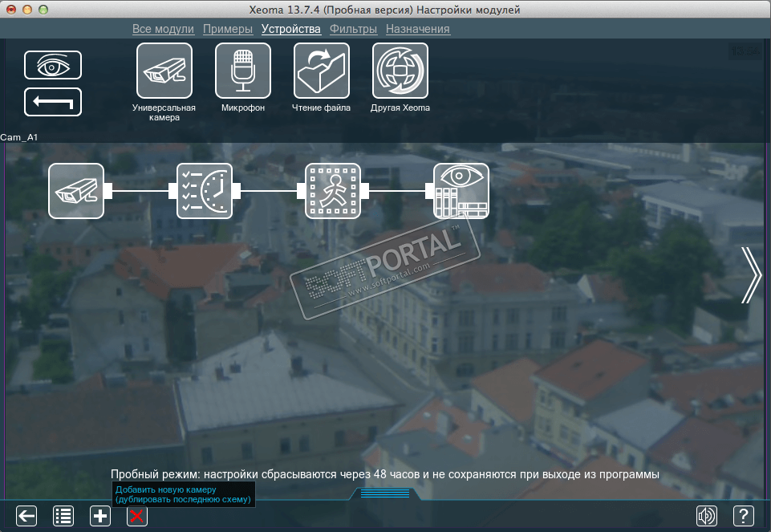Select the Устройства tab
The height and width of the screenshot is (532, 771).
(x=291, y=29)
